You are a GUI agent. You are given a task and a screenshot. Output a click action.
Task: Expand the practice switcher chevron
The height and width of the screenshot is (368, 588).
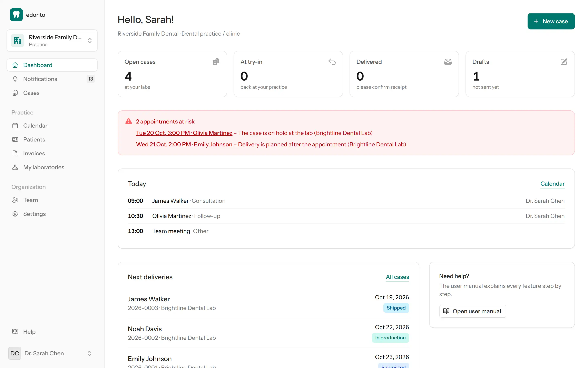click(90, 40)
